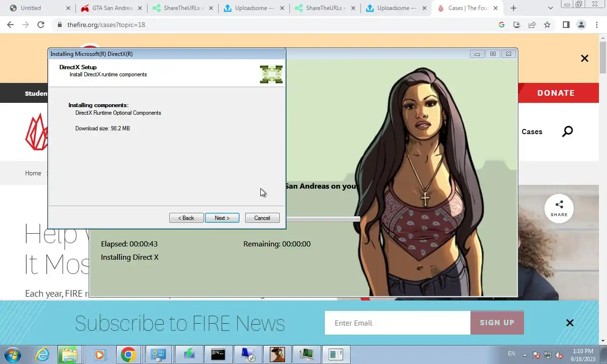Click the 'Elapsed: 00:00:43' text
Screen dimensions: 607x364
(x=129, y=244)
